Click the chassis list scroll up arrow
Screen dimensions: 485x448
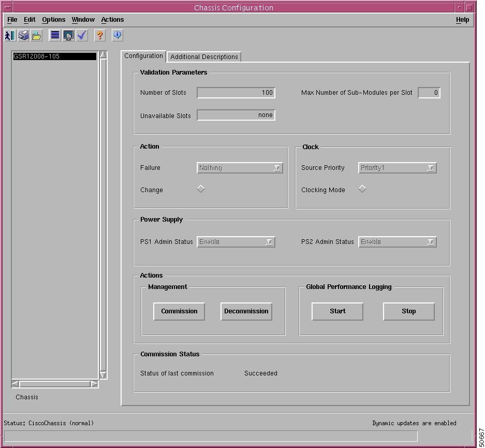point(103,55)
